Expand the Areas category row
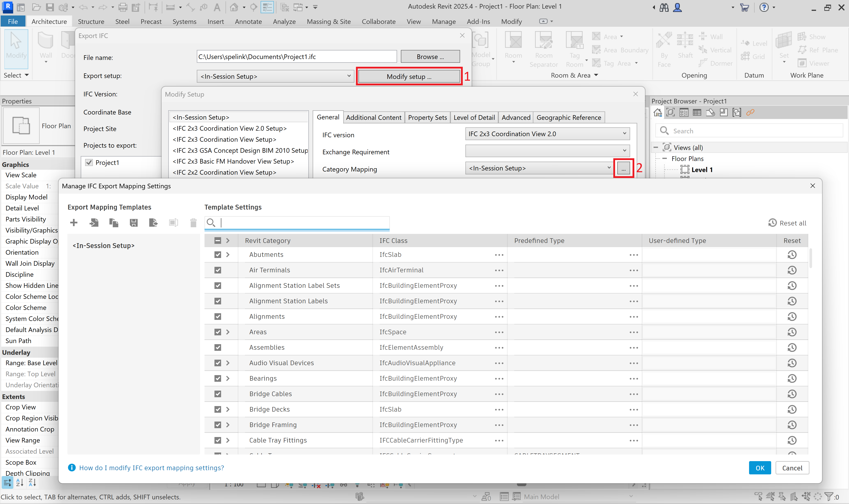This screenshot has width=849, height=504. (x=228, y=332)
